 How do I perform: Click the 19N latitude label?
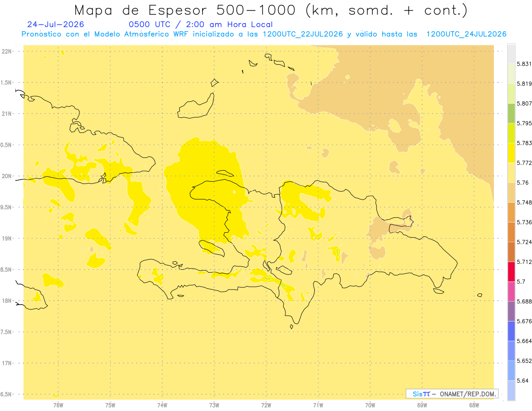[x=7, y=238]
